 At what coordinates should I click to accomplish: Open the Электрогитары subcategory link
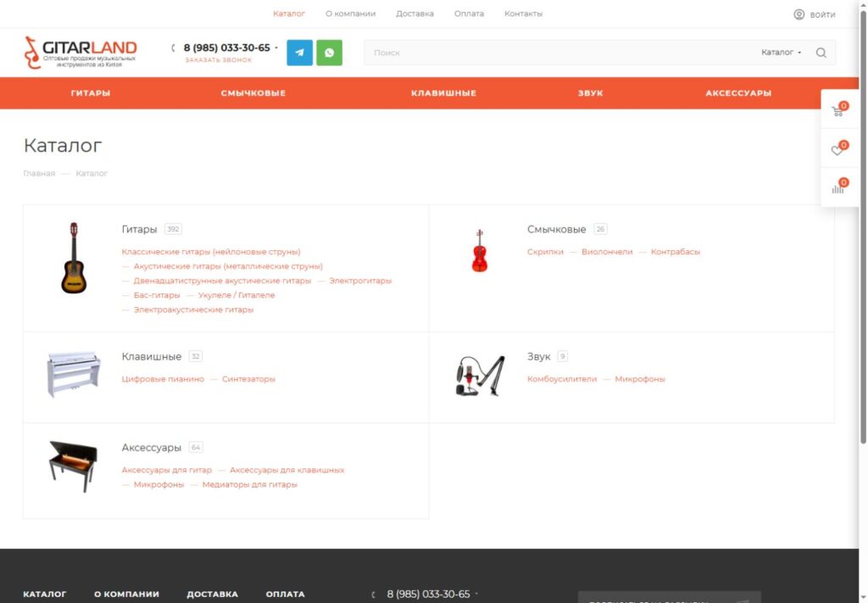[360, 281]
